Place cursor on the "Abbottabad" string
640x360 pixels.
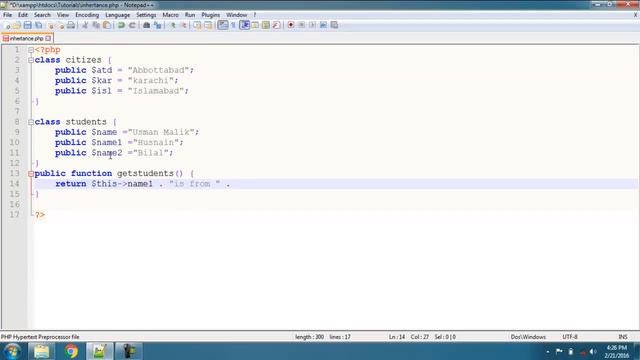pyautogui.click(x=158, y=70)
